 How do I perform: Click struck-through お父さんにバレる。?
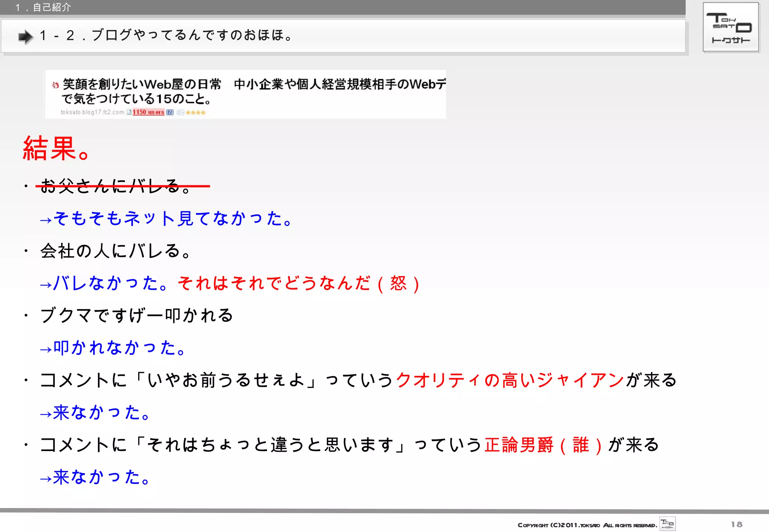pos(116,186)
